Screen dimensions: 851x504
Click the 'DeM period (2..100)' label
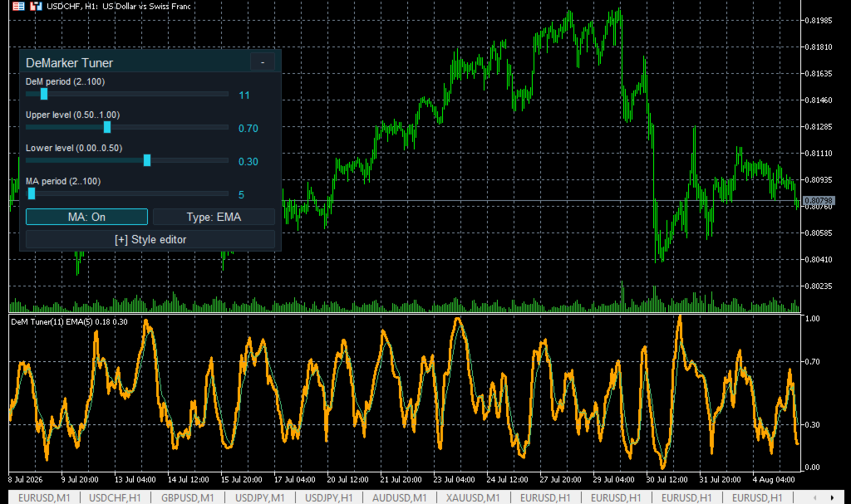pos(65,81)
